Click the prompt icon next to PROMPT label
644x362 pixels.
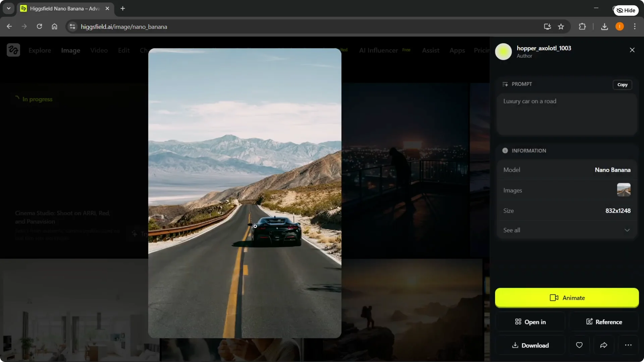505,84
